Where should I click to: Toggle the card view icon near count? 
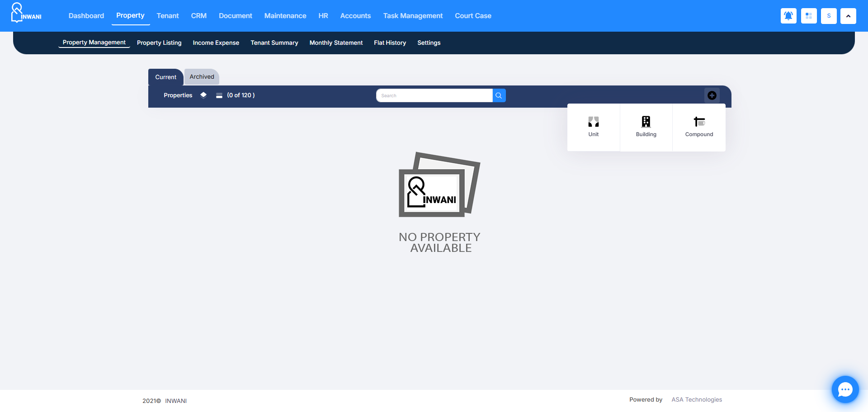click(219, 95)
